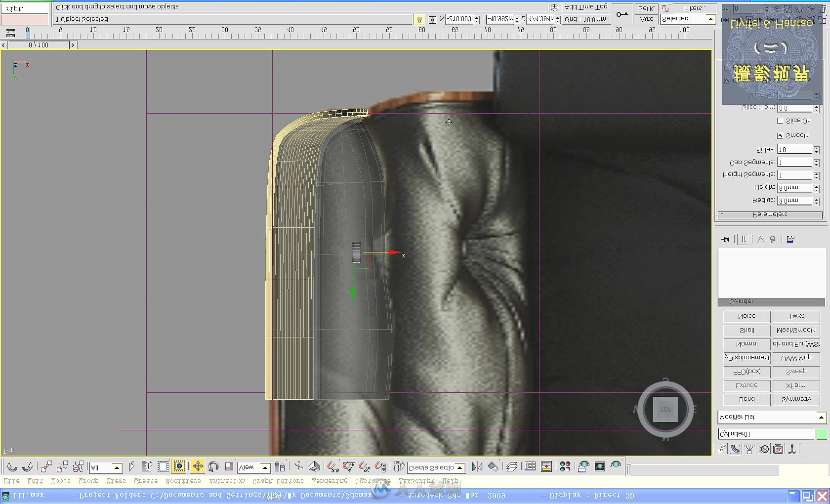Toggle Show End Result button
The width and height of the screenshot is (830, 504).
pos(743,240)
